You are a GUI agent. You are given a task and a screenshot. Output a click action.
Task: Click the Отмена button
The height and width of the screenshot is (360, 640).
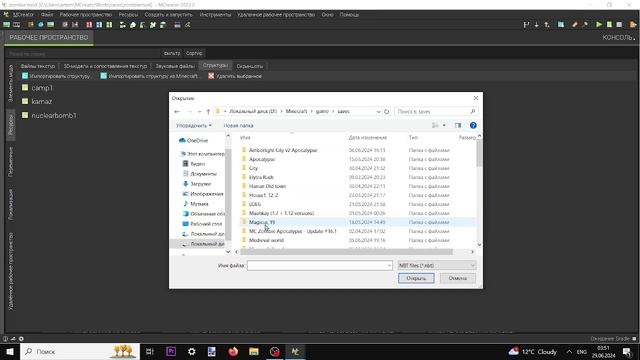(458, 278)
